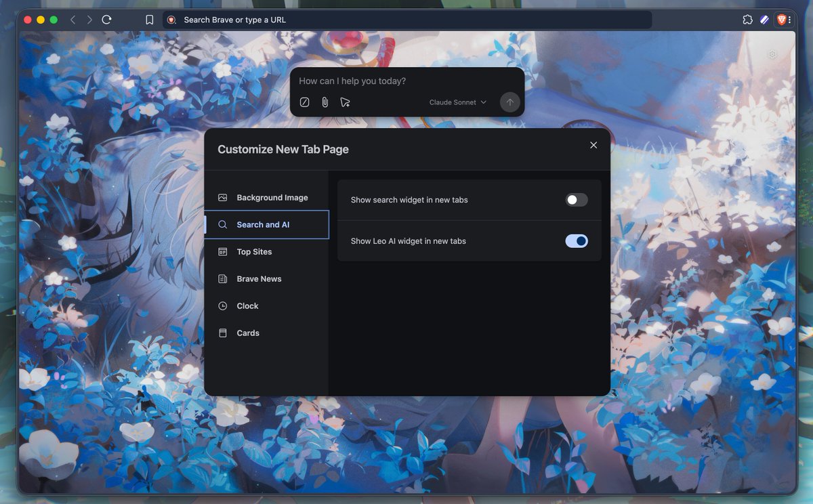The width and height of the screenshot is (813, 504).
Task: Enable Show search widget in new tabs
Action: [x=577, y=200]
